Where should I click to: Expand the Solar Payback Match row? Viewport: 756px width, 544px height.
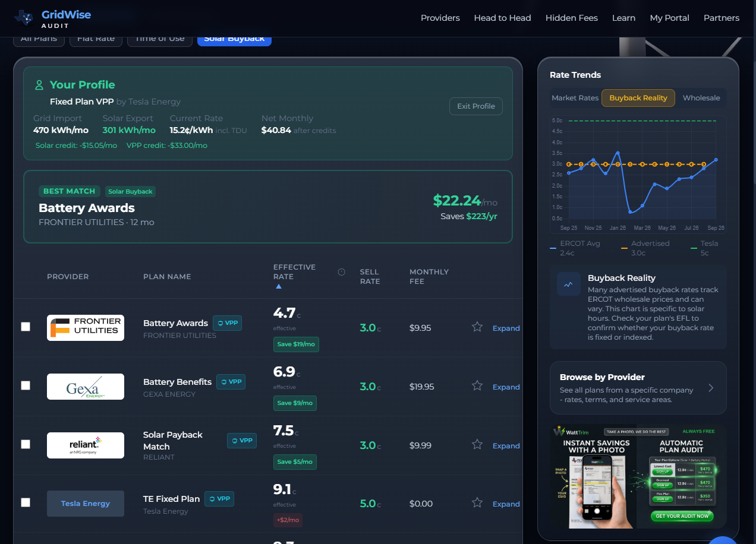coord(506,446)
